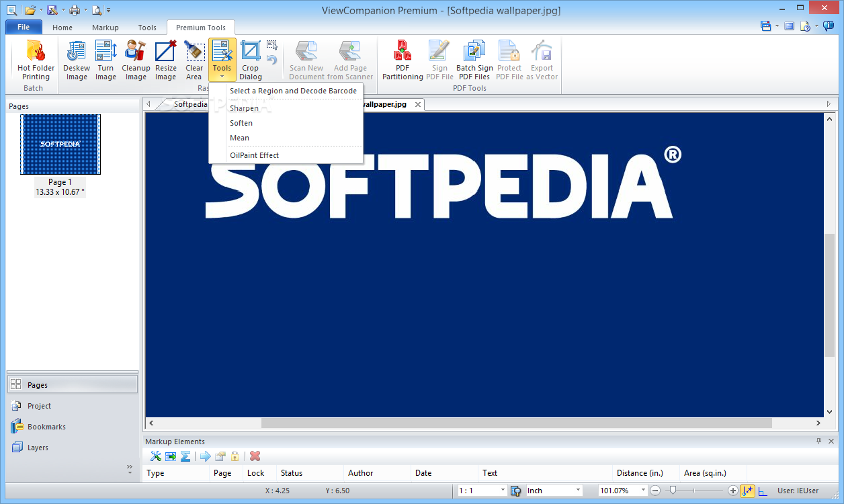
Task: Click the cascading windows icon at top right
Action: coord(765,26)
